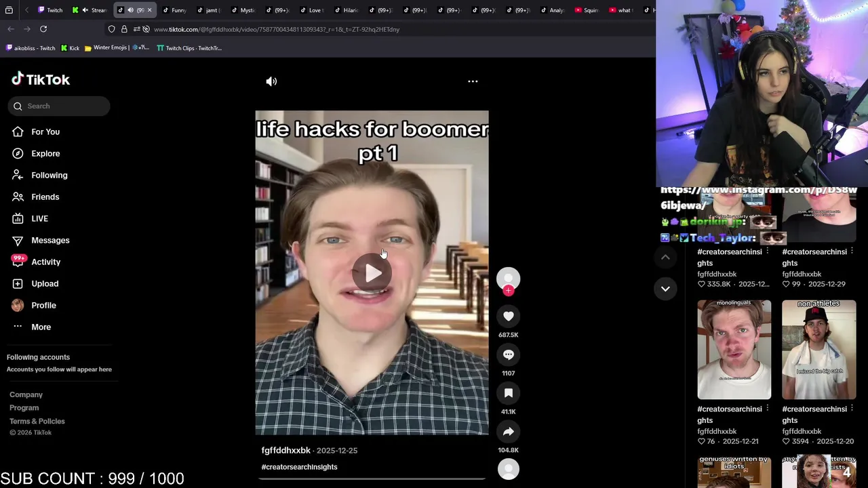The height and width of the screenshot is (488, 868).
Task: Open options for the 76 likes video
Action: (767, 409)
